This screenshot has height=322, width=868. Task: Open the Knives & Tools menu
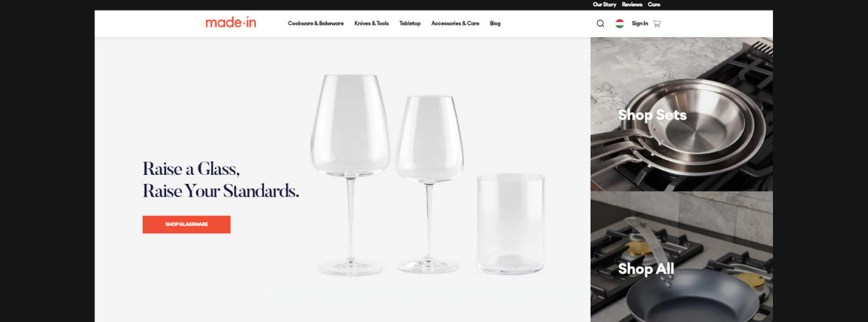pos(371,23)
